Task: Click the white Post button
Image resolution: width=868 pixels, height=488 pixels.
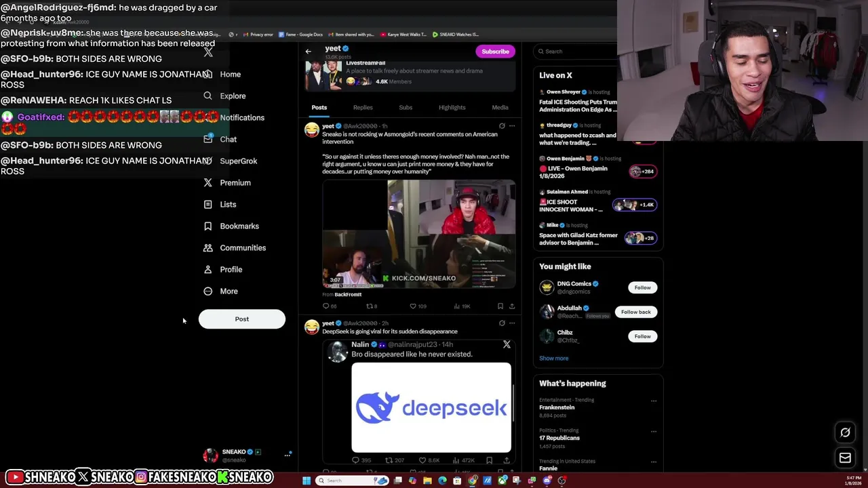Action: pos(242,319)
